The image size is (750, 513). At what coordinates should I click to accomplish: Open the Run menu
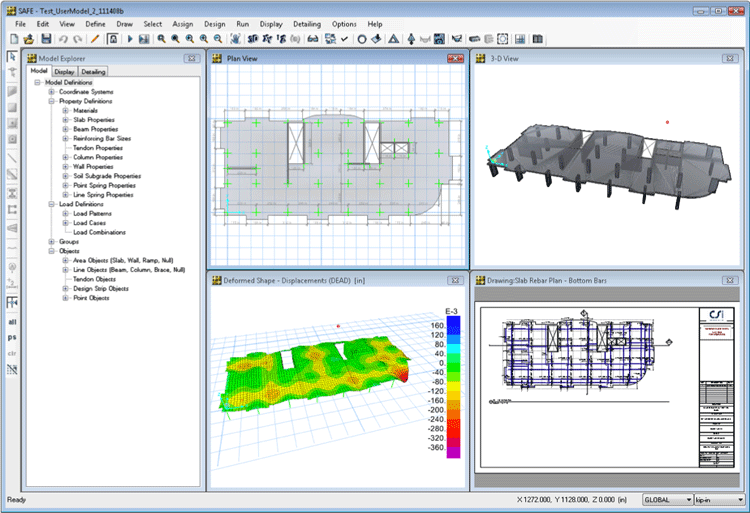243,24
